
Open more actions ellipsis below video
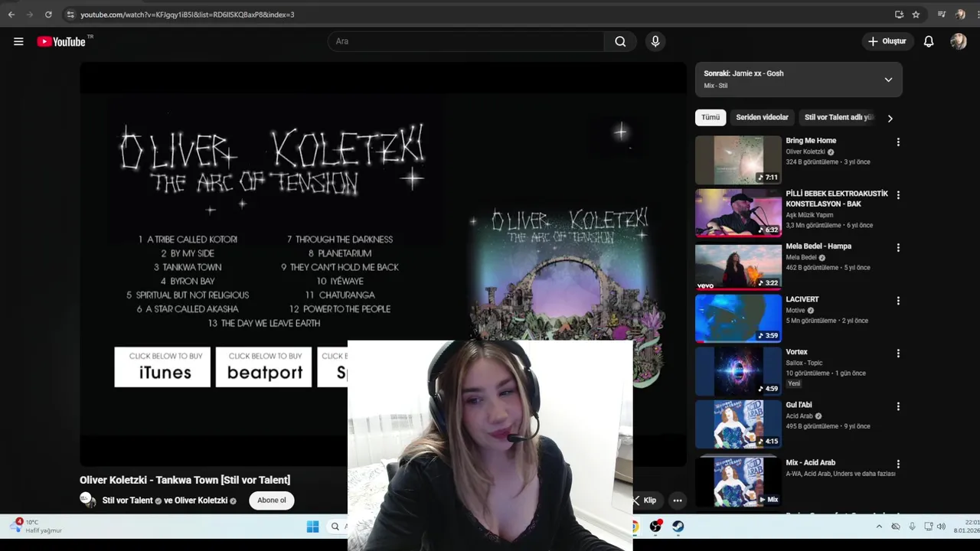point(678,500)
